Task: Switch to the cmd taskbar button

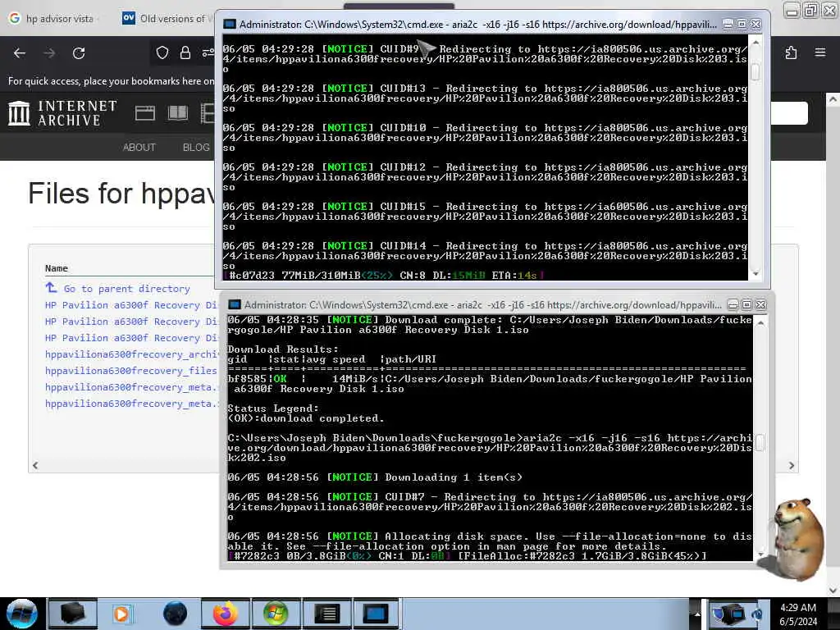Action: 376,614
